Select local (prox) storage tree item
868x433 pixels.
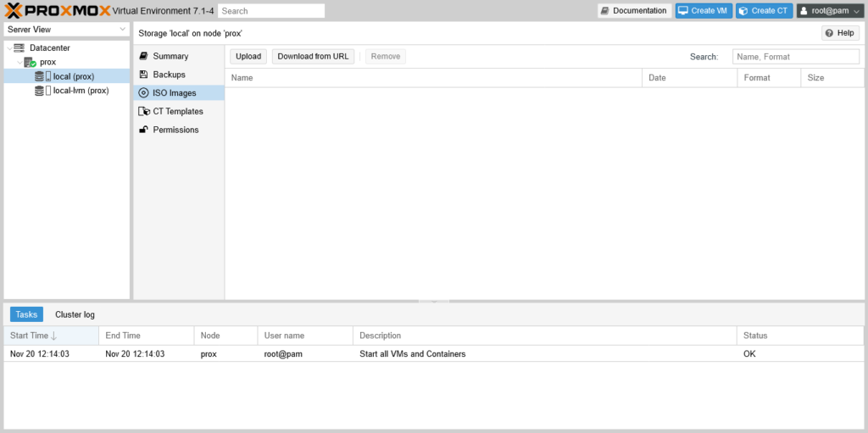pos(66,76)
